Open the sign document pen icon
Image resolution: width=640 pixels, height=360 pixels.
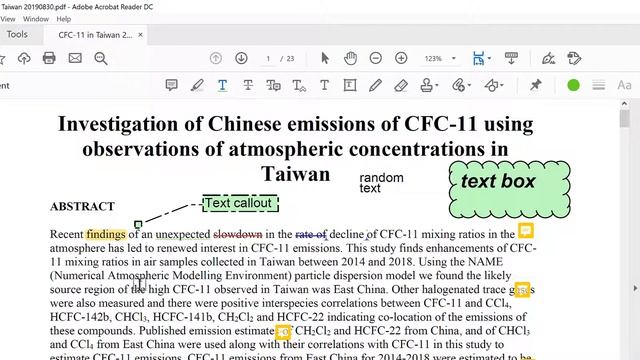click(x=548, y=58)
